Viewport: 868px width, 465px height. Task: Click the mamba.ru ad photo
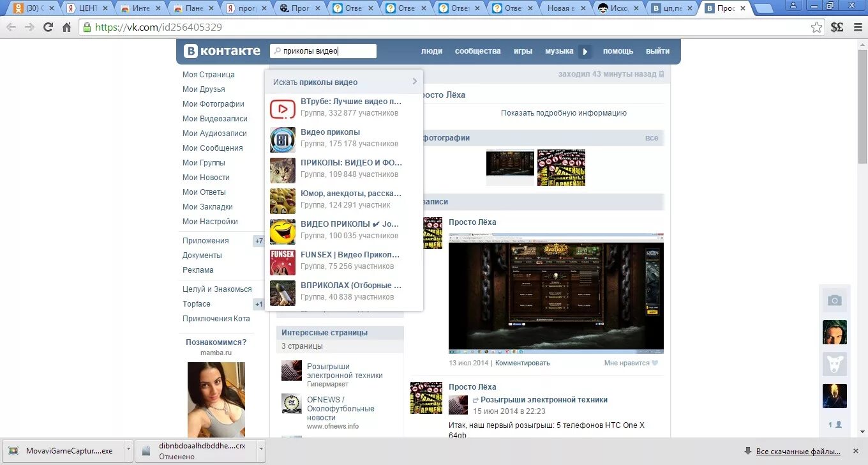[x=216, y=400]
